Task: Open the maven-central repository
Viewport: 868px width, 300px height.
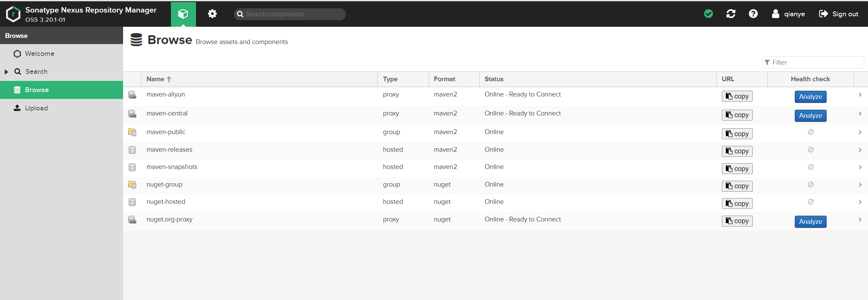Action: [x=167, y=113]
